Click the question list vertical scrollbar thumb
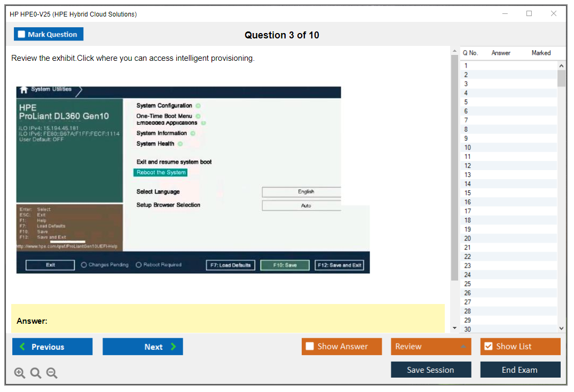Viewport: 574px width, 392px height. tap(561, 78)
